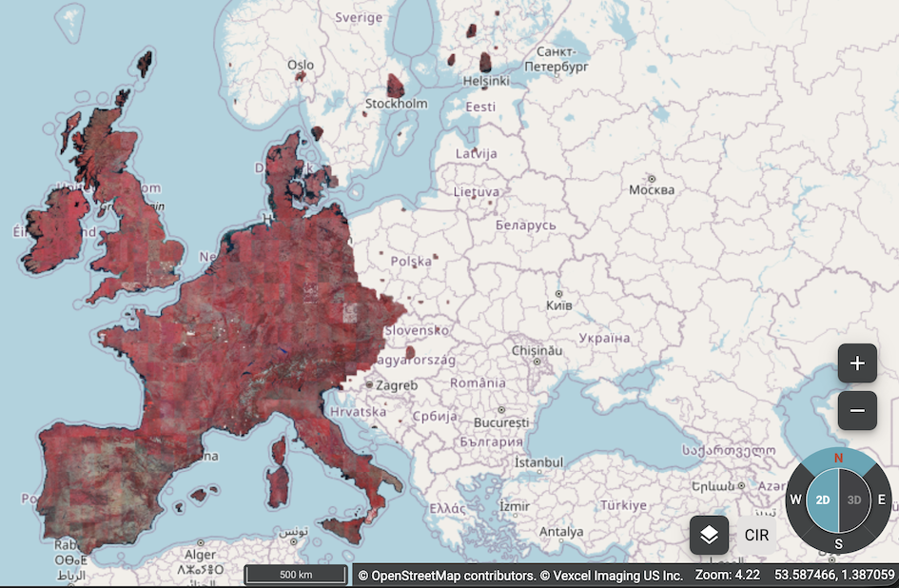899x588 pixels.
Task: Click the България country label
Action: point(491,442)
